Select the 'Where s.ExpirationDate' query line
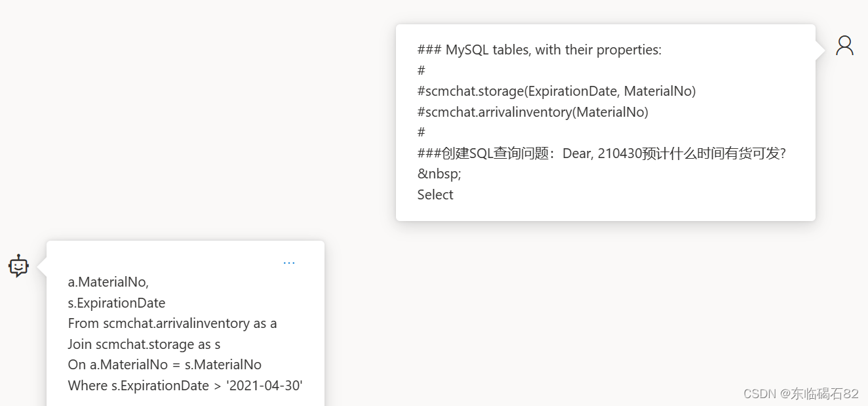 pos(184,386)
